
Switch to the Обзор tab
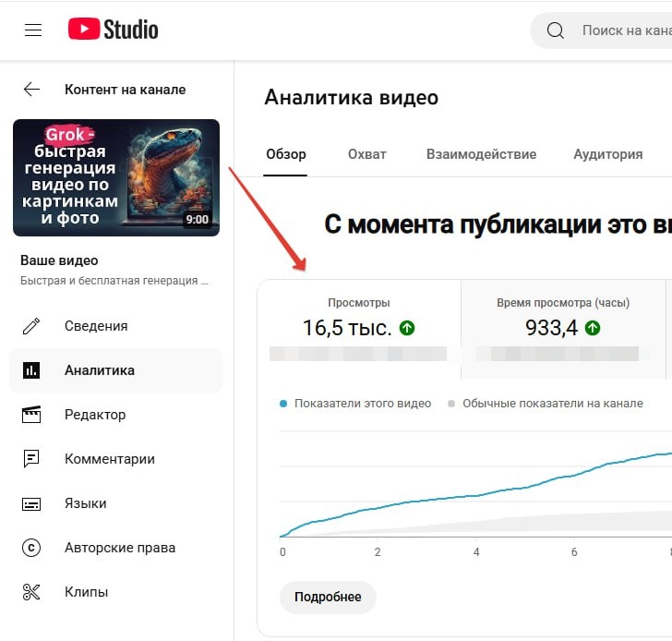coord(286,154)
